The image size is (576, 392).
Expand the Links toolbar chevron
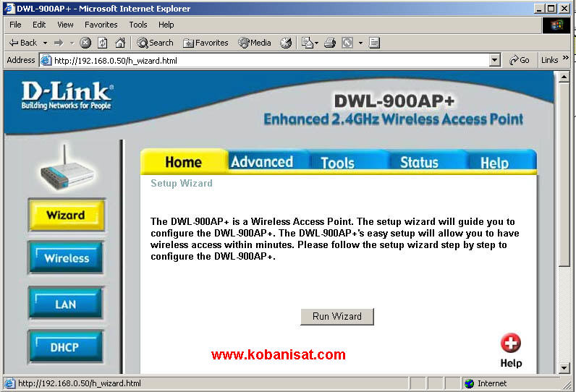[x=565, y=58]
